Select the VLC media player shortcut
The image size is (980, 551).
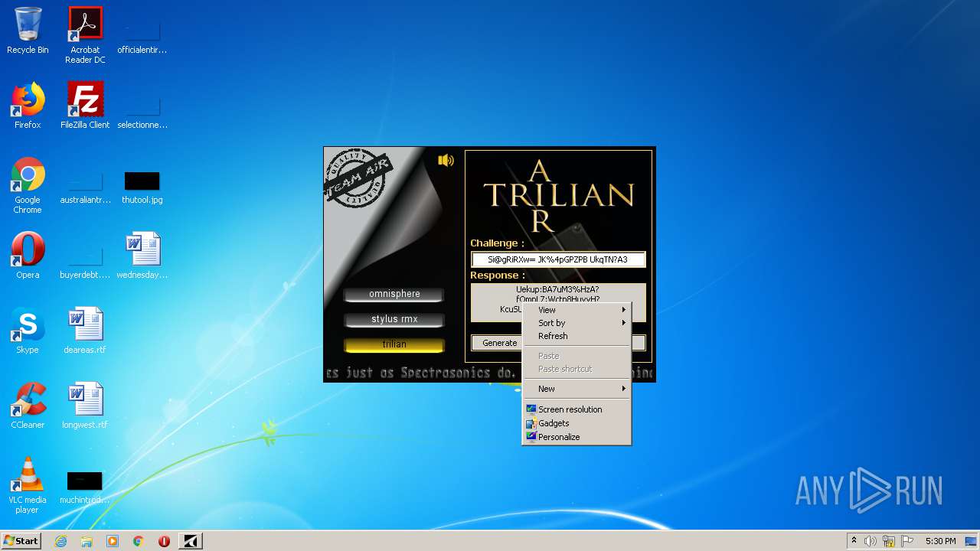pyautogui.click(x=28, y=485)
